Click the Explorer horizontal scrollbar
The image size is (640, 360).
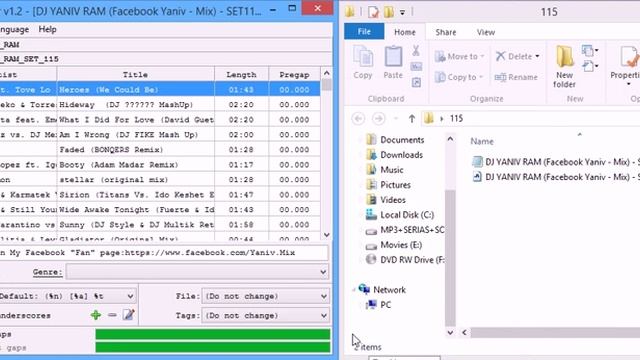click(x=555, y=333)
